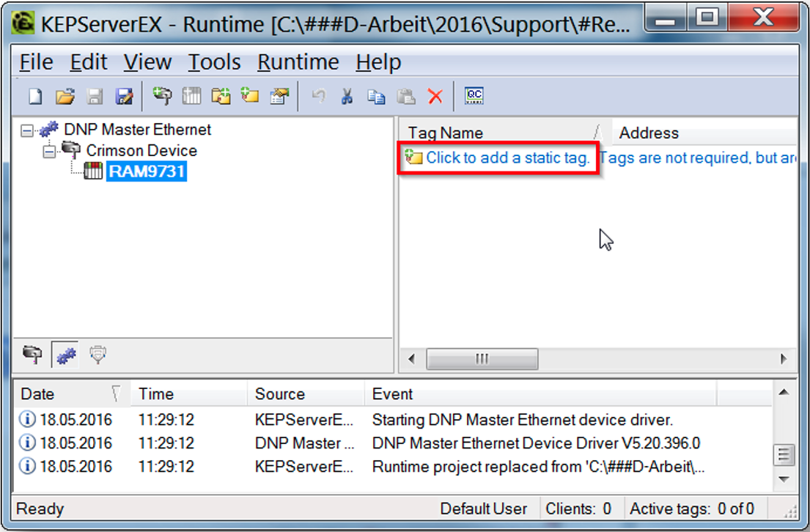This screenshot has width=810, height=532.
Task: Click the Event column header in the event log
Action: click(540, 394)
